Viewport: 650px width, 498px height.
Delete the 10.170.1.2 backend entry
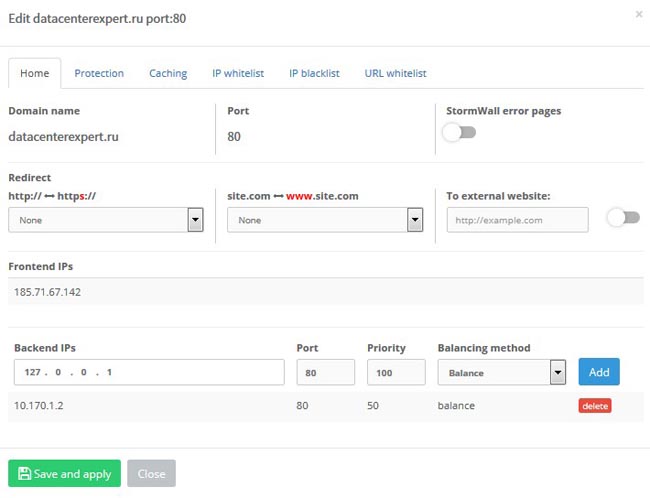pos(594,406)
